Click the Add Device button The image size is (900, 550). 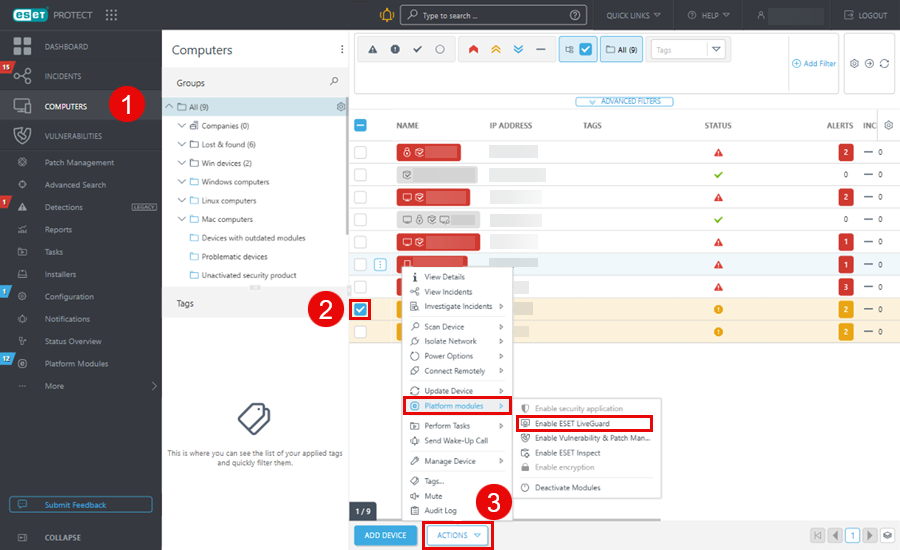(385, 535)
